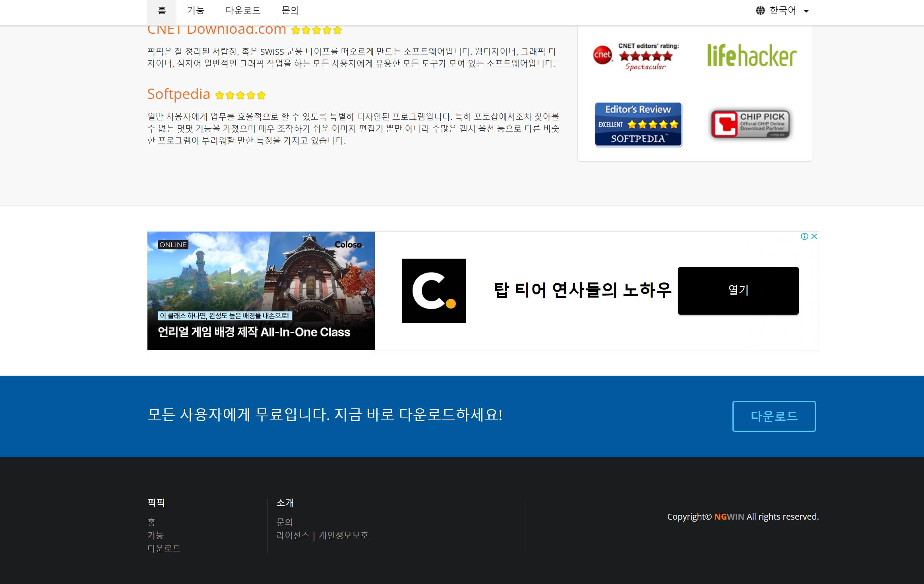Open 문의 in top navigation
This screenshot has height=584, width=924.
point(290,11)
